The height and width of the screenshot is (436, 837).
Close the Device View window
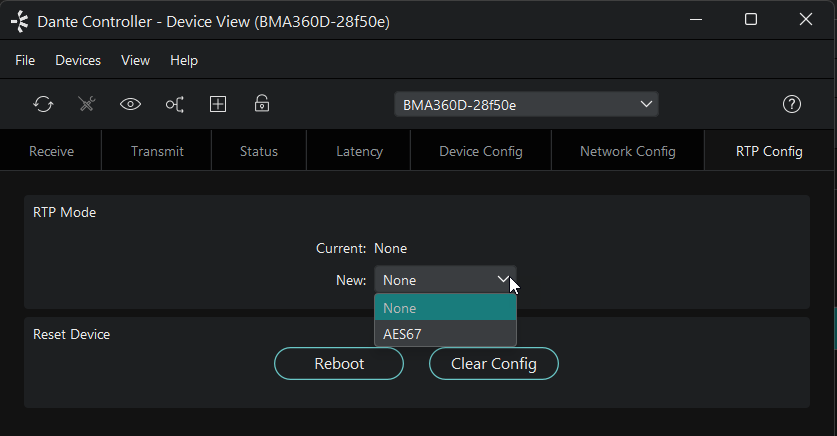[806, 20]
